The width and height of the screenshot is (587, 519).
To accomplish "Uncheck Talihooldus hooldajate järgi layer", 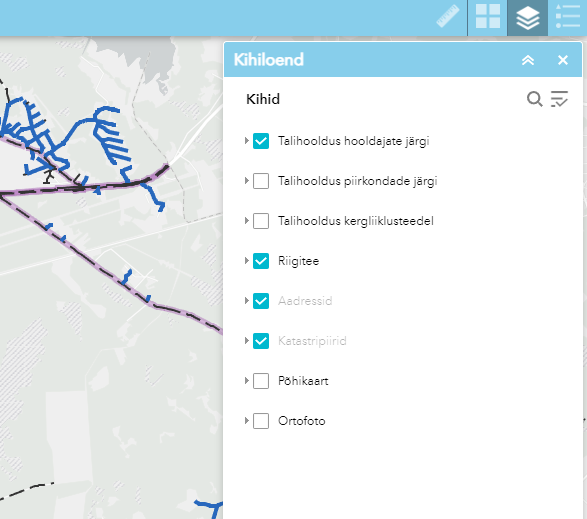I will coord(261,141).
